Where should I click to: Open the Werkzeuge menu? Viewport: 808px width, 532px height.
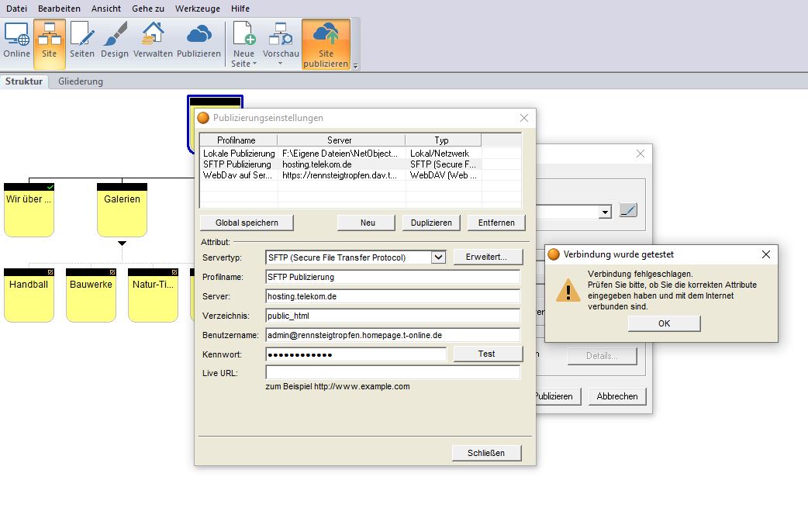198,9
